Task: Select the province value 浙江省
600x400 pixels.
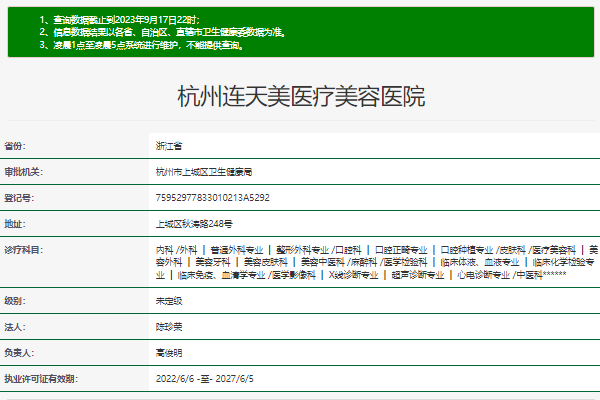Action: tap(168, 145)
